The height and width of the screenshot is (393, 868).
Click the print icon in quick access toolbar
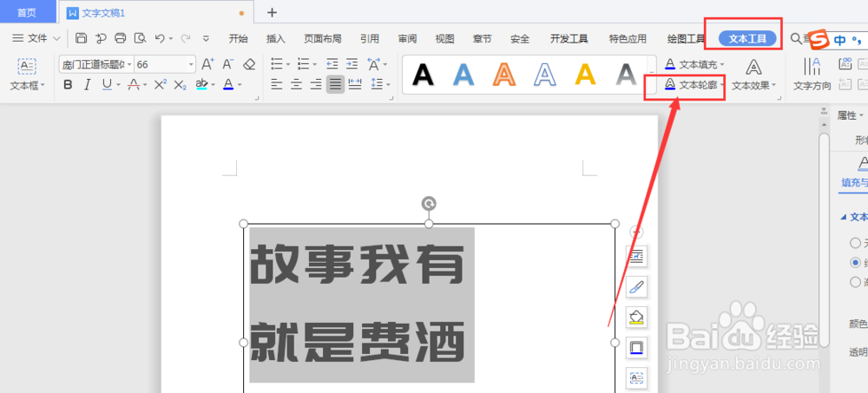click(x=120, y=38)
